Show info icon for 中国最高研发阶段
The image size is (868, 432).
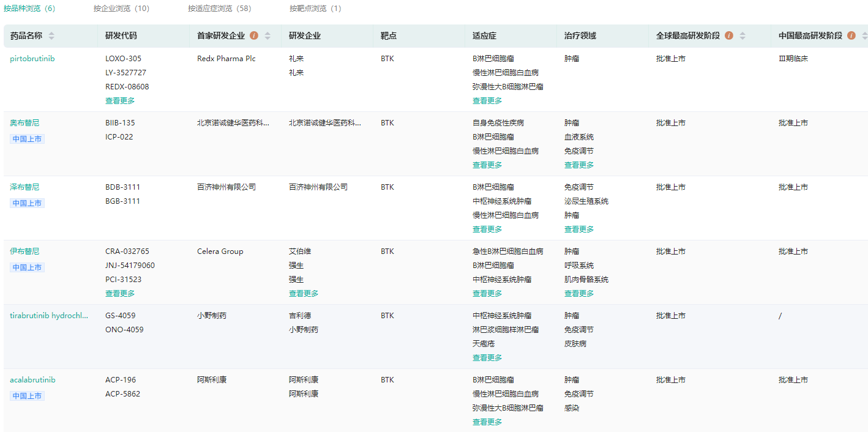click(851, 35)
